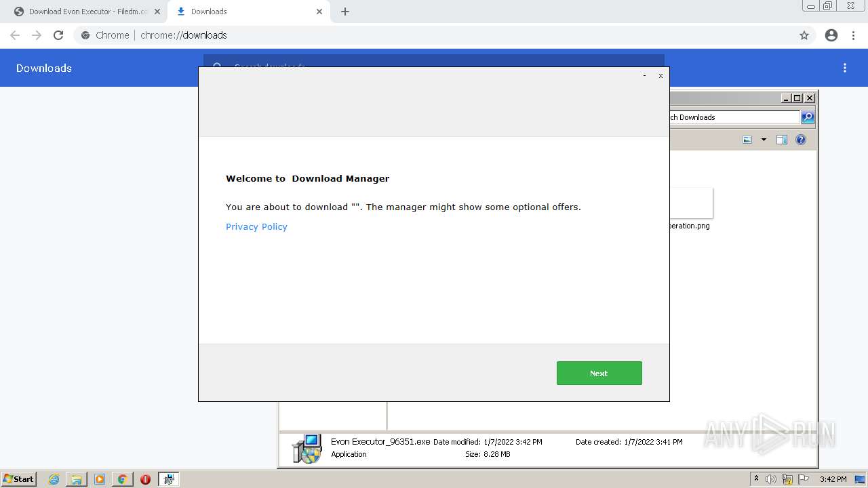Select the .png file thumbnail in Explorer

coord(691,203)
